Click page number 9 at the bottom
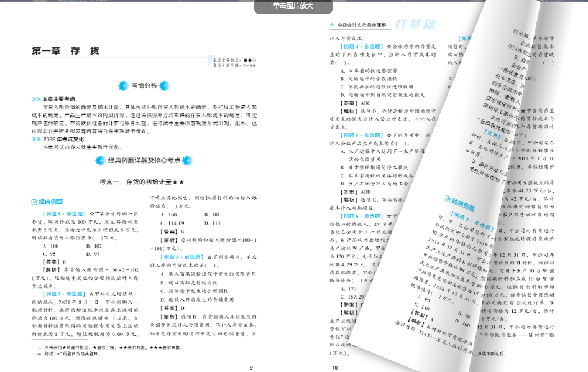 [250, 367]
